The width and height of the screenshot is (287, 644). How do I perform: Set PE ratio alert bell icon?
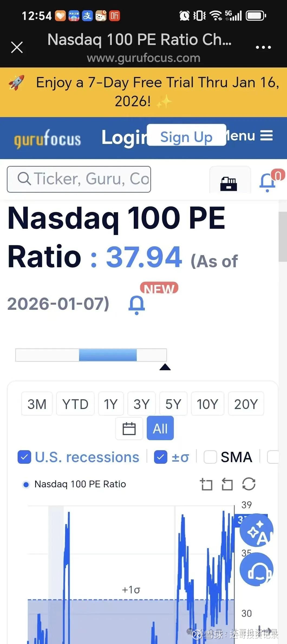(137, 305)
